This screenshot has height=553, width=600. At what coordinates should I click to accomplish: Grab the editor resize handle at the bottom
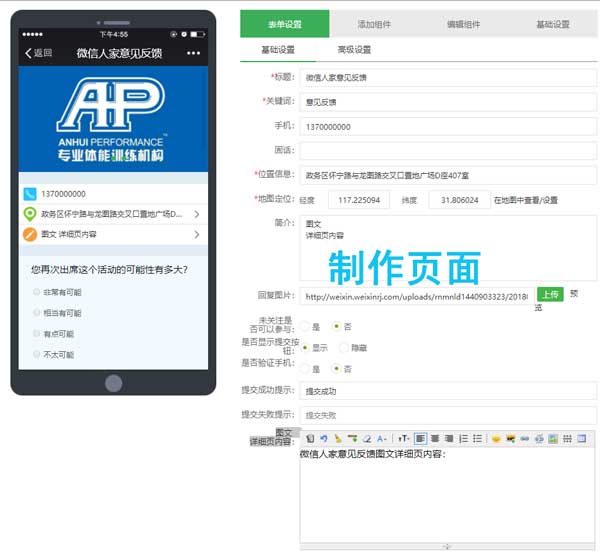tap(447, 546)
